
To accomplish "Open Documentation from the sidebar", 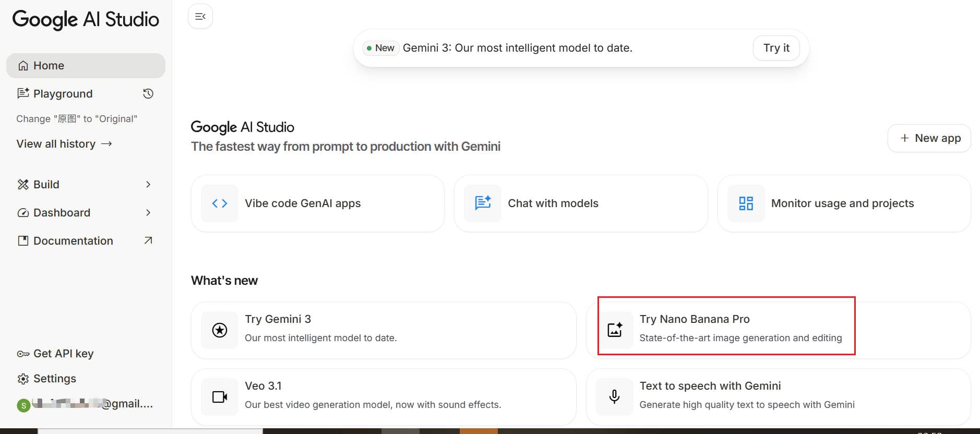I will [86, 241].
